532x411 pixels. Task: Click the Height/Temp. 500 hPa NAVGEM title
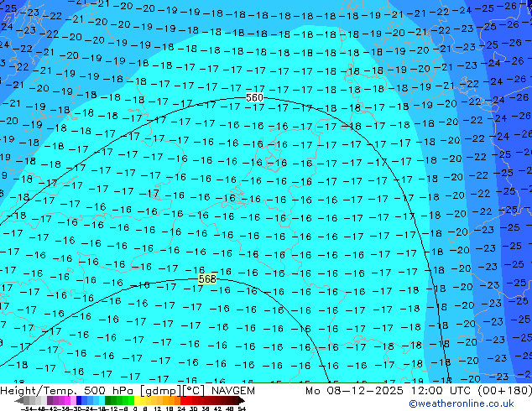[128, 391]
